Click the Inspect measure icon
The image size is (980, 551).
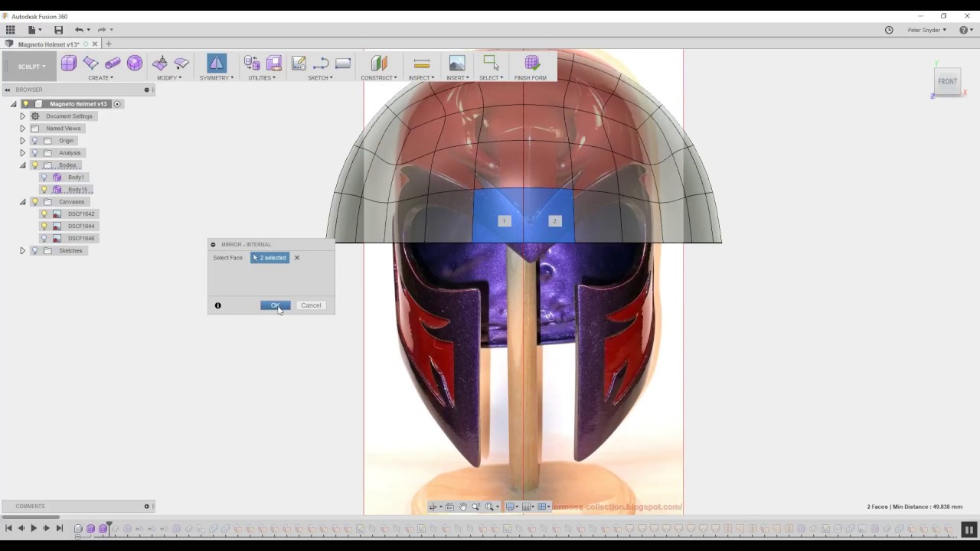[421, 64]
